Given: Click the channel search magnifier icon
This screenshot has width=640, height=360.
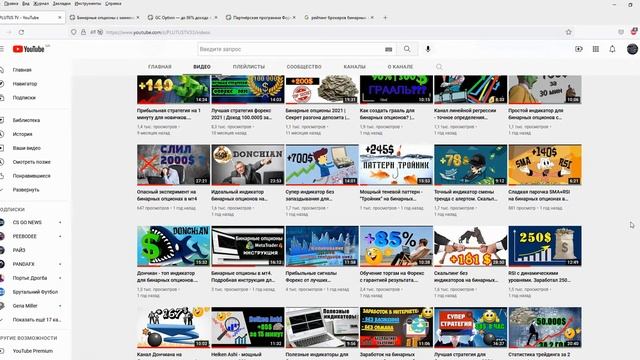Looking at the screenshot, I should [x=439, y=67].
